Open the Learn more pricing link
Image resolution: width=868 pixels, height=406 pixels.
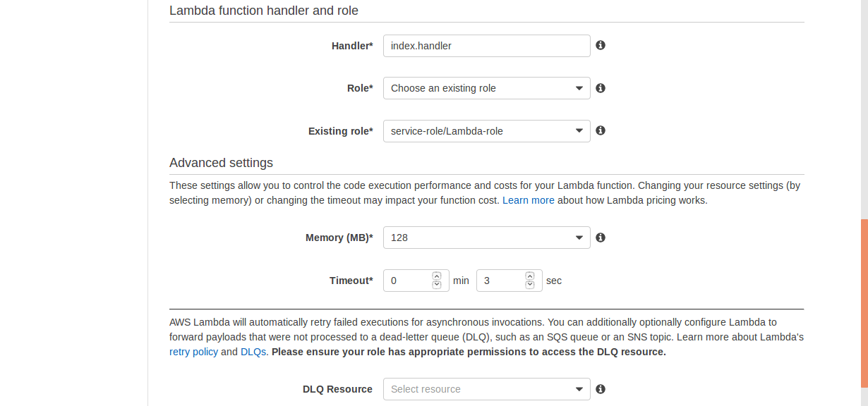[x=528, y=200]
